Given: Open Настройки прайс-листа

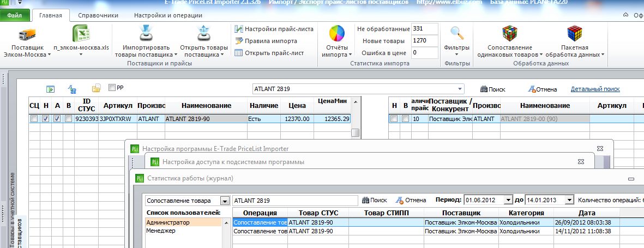Looking at the screenshot, I should [274, 29].
